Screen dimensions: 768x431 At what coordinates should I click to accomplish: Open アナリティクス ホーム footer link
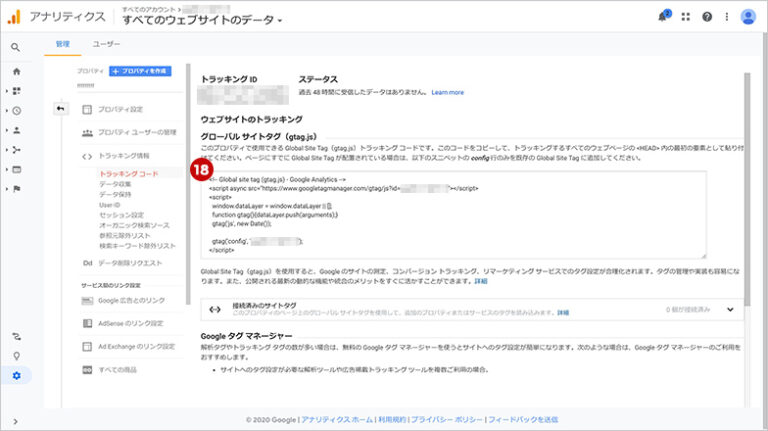coord(337,420)
